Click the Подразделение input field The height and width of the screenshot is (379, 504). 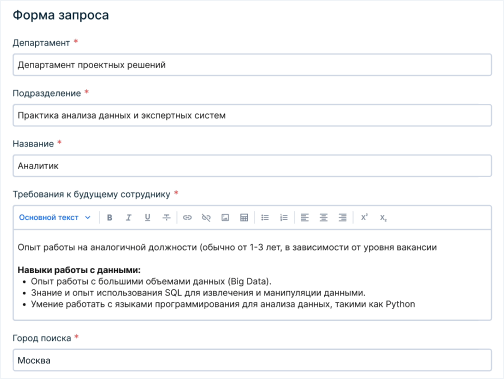(x=252, y=115)
